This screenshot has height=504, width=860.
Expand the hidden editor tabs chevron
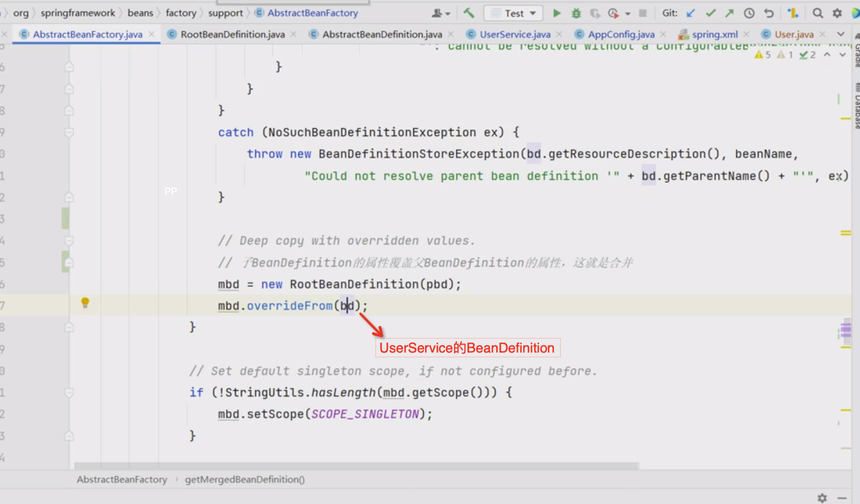click(841, 34)
